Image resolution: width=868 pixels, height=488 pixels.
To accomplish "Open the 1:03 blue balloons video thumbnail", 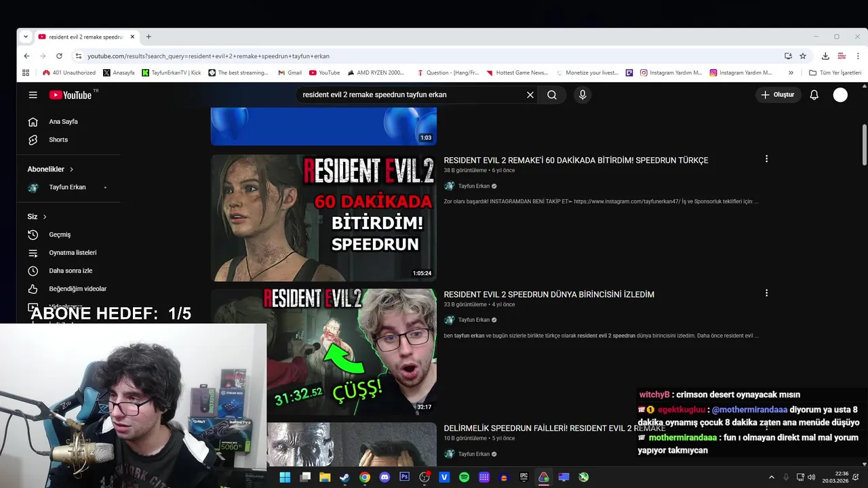I will (323, 126).
